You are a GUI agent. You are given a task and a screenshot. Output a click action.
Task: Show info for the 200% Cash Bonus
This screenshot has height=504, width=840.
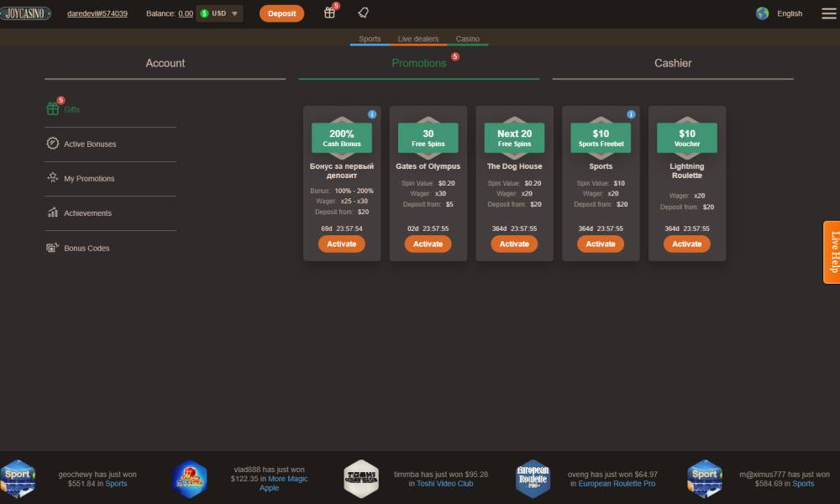[x=372, y=114]
